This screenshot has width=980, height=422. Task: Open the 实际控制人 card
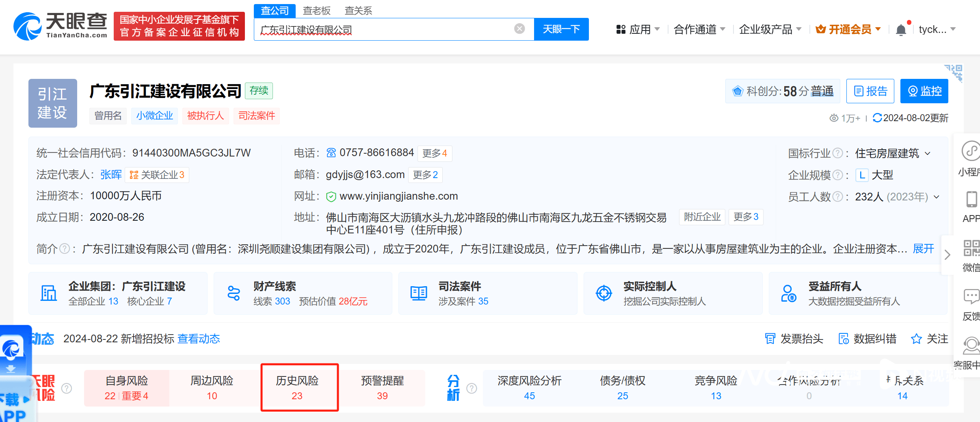(x=673, y=293)
